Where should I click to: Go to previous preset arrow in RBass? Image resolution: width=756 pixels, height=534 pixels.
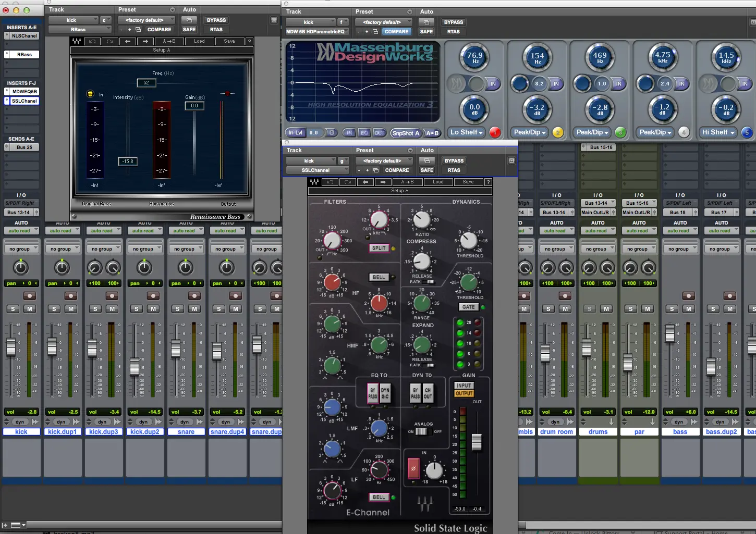click(x=127, y=41)
